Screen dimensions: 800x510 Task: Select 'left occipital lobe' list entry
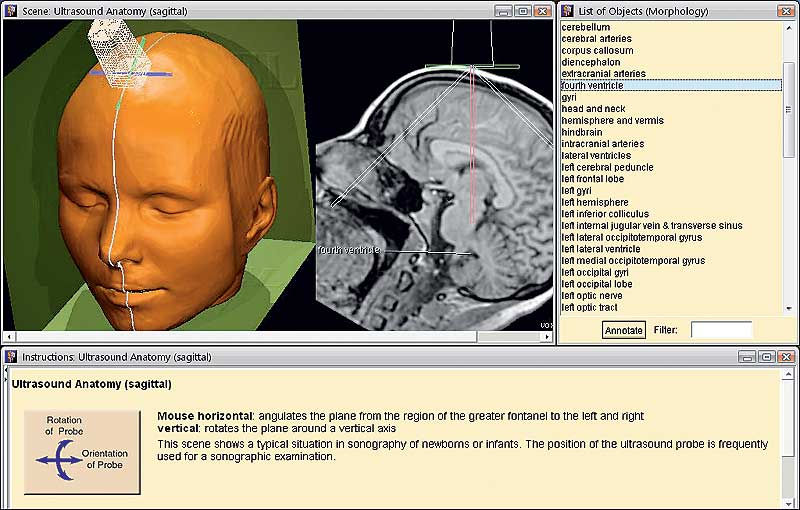pos(596,284)
